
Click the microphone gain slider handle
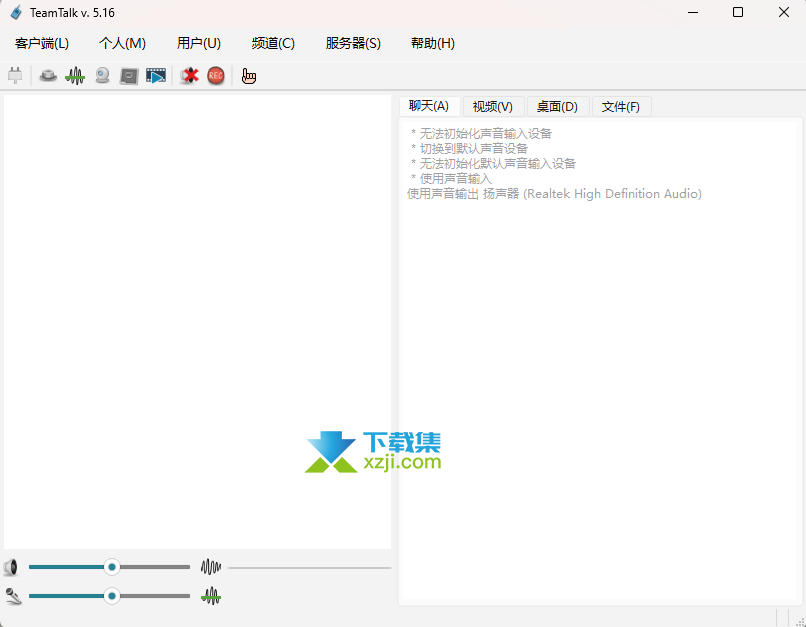tap(112, 596)
